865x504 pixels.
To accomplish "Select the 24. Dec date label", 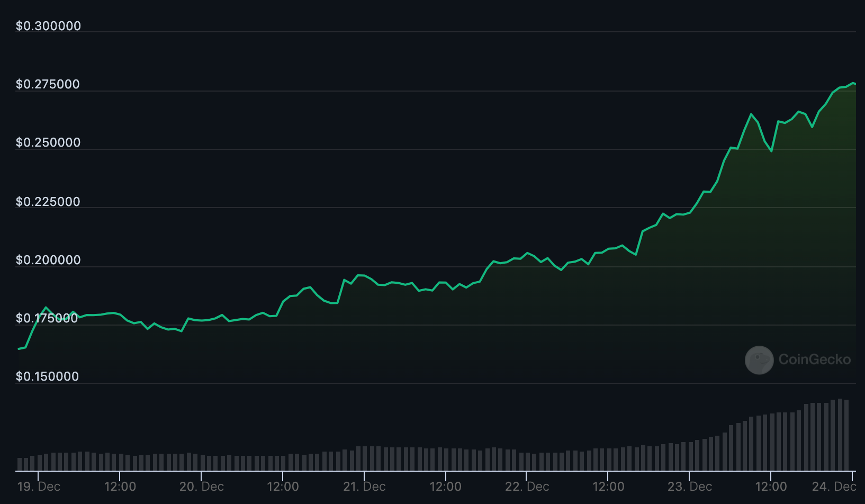I will 834,487.
